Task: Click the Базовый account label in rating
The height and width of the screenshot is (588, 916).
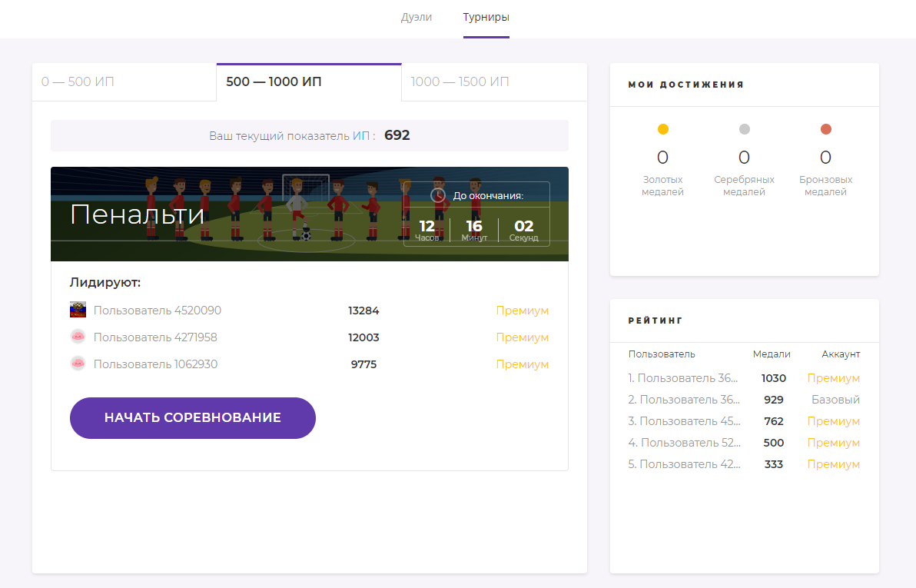Action: point(835,400)
